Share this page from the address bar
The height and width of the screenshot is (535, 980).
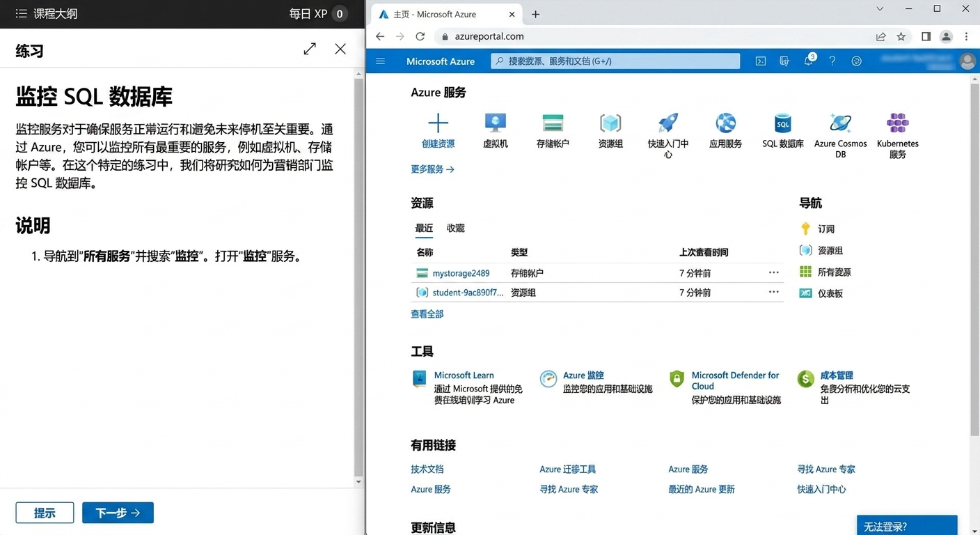[x=881, y=36]
